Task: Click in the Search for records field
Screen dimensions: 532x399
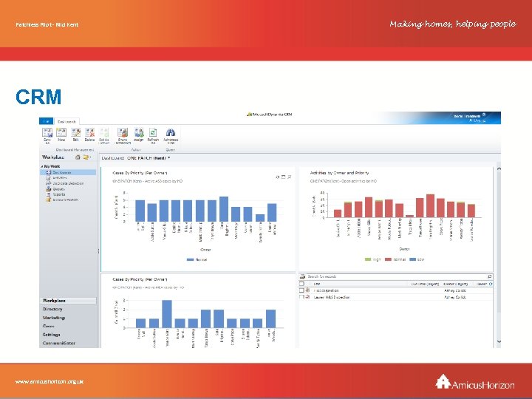Action: tap(395, 276)
